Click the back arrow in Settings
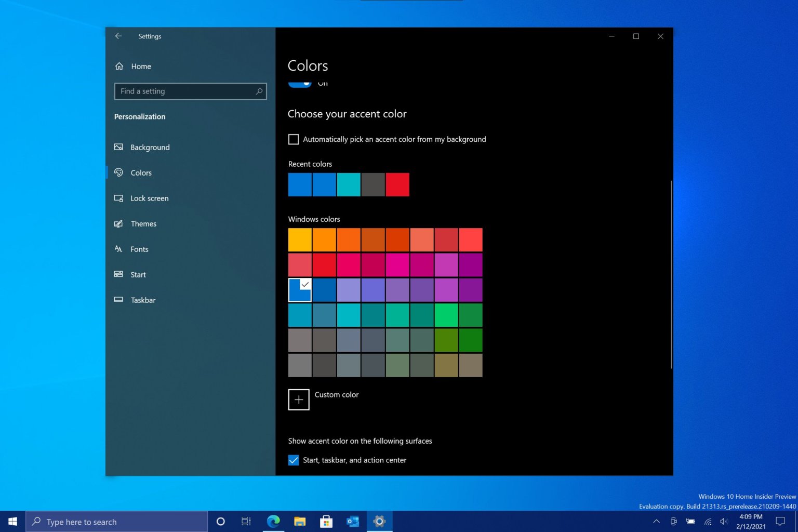 pos(118,36)
